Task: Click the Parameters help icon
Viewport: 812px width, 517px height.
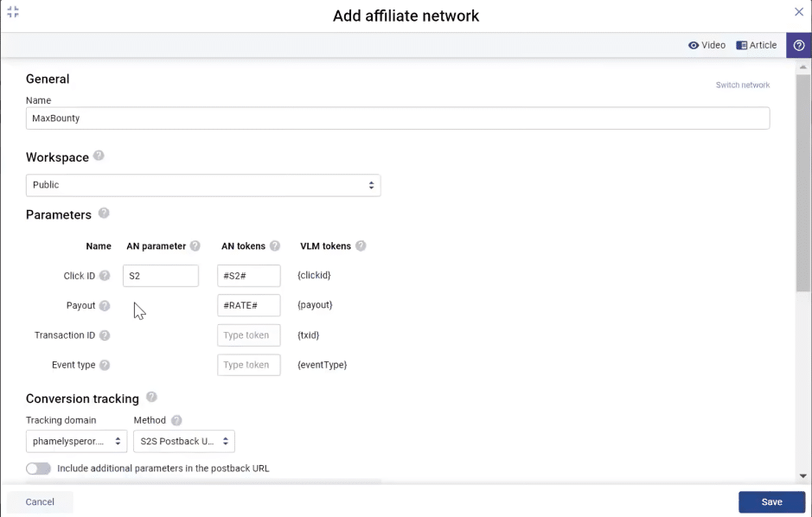Action: tap(104, 214)
